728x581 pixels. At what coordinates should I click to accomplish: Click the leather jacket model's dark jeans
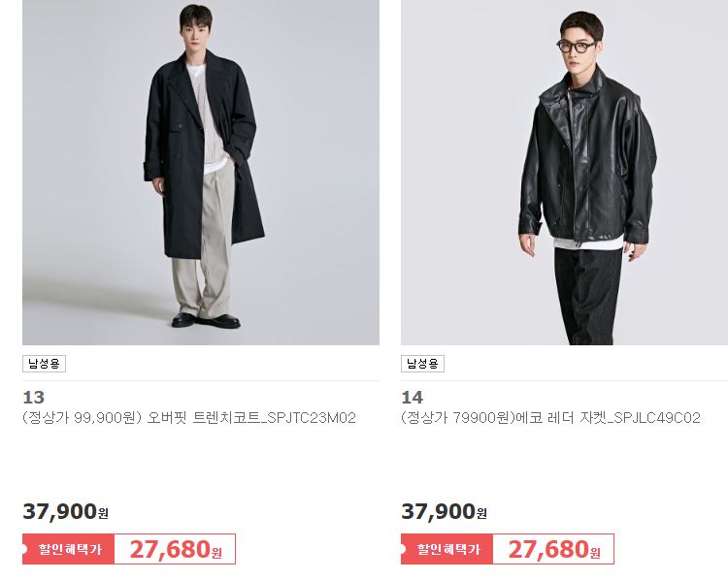(589, 297)
